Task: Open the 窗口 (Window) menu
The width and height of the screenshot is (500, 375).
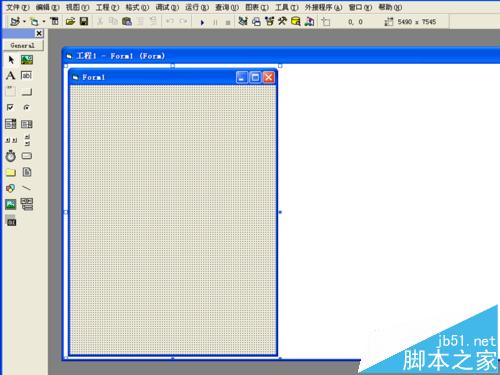Action: pos(360,7)
